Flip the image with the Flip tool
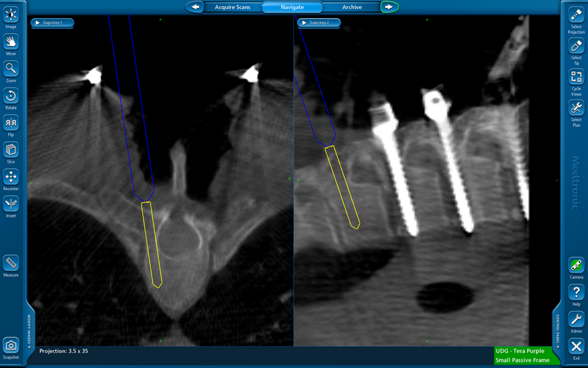588x368 pixels. (x=11, y=123)
